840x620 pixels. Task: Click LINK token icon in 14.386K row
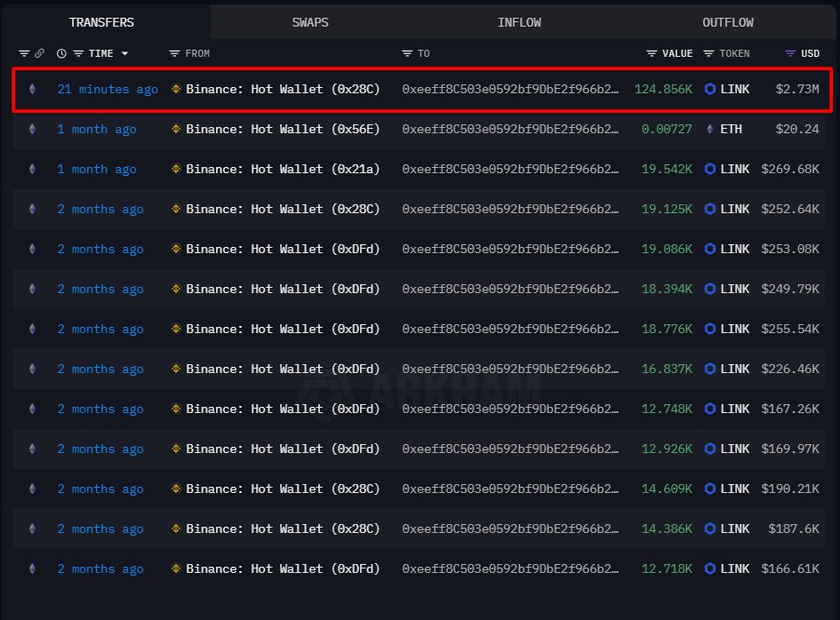710,529
